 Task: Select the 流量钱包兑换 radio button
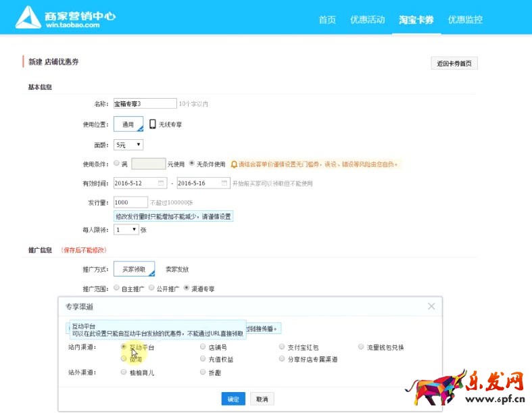(361, 347)
